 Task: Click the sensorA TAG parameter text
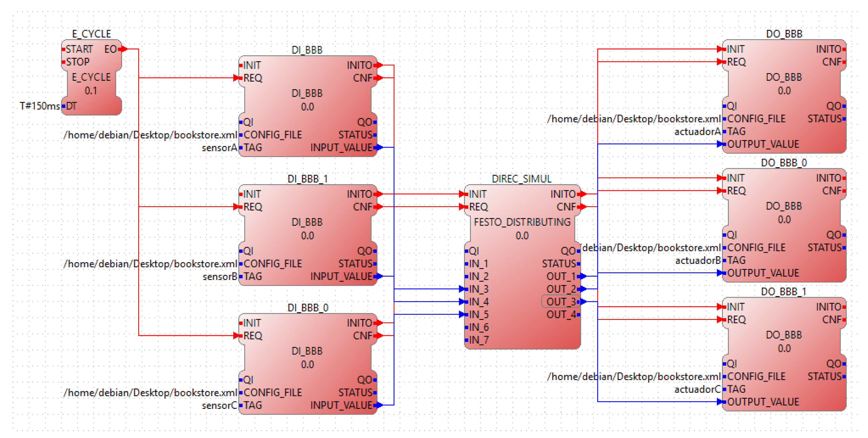coord(219,148)
